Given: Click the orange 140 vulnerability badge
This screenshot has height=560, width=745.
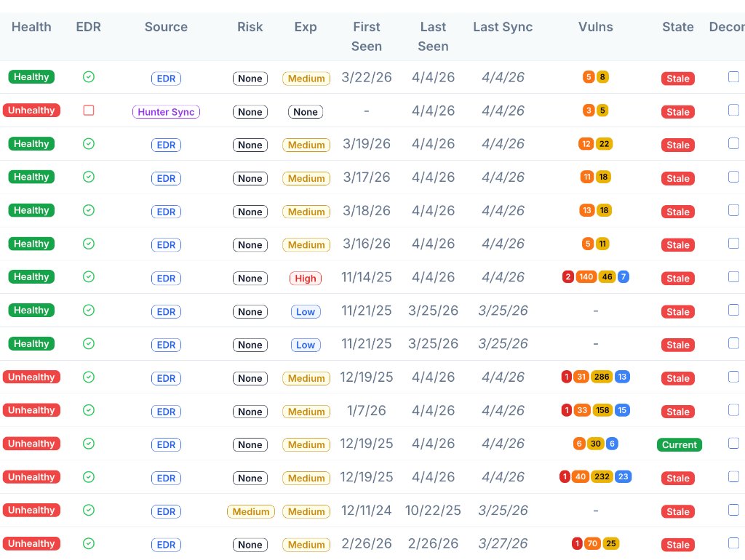Looking at the screenshot, I should pos(586,276).
